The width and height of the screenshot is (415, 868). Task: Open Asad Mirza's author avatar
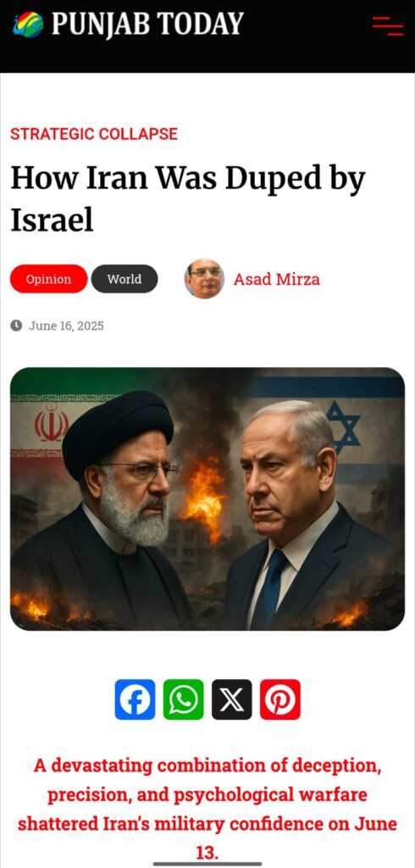tap(204, 279)
